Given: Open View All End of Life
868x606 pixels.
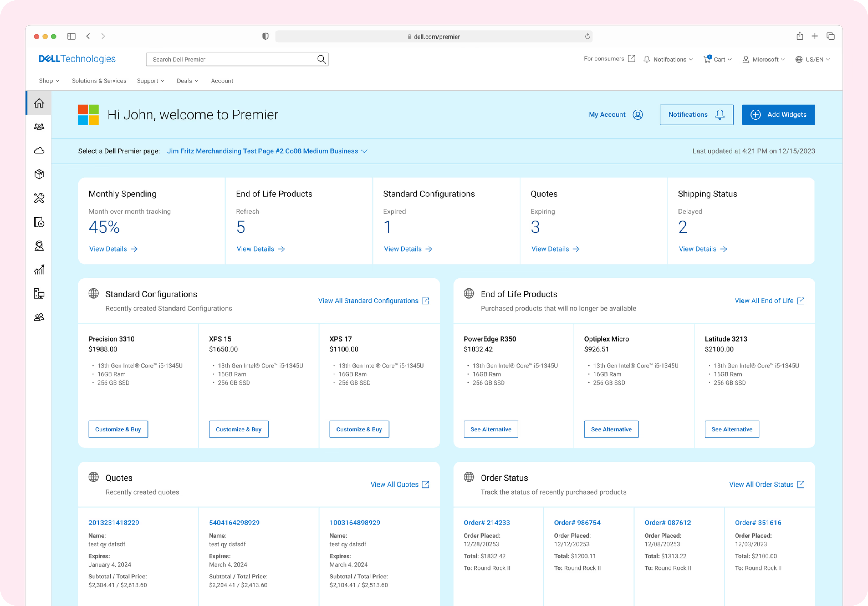Looking at the screenshot, I should 770,301.
